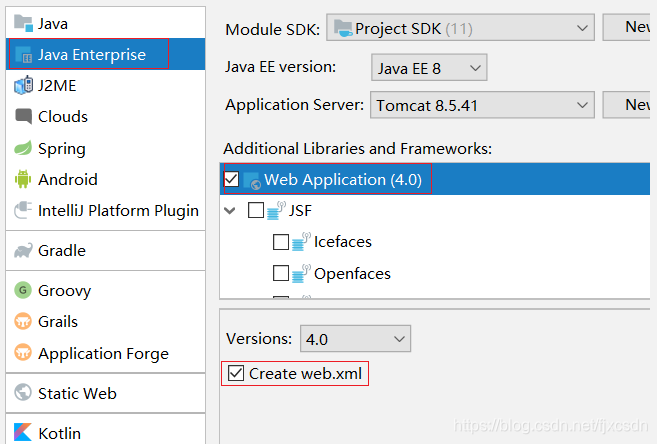Click the IntelliJ Platform Plugin plug icon
657x444 pixels.
point(23,210)
